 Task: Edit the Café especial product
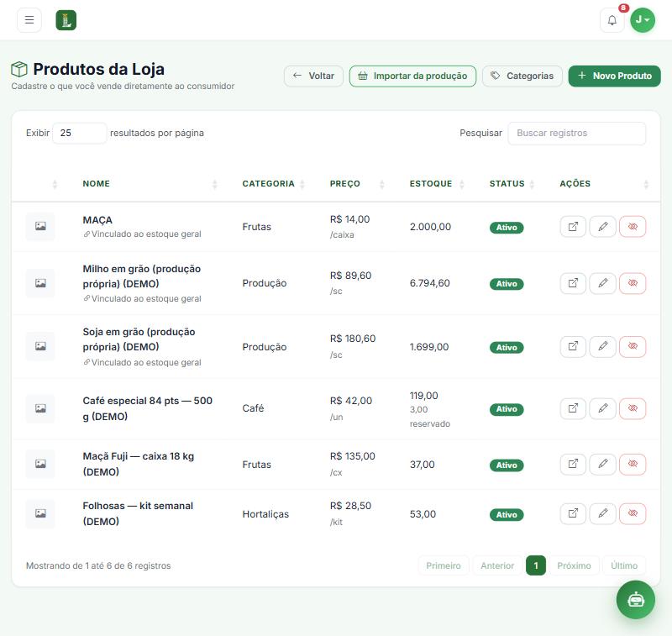(602, 408)
